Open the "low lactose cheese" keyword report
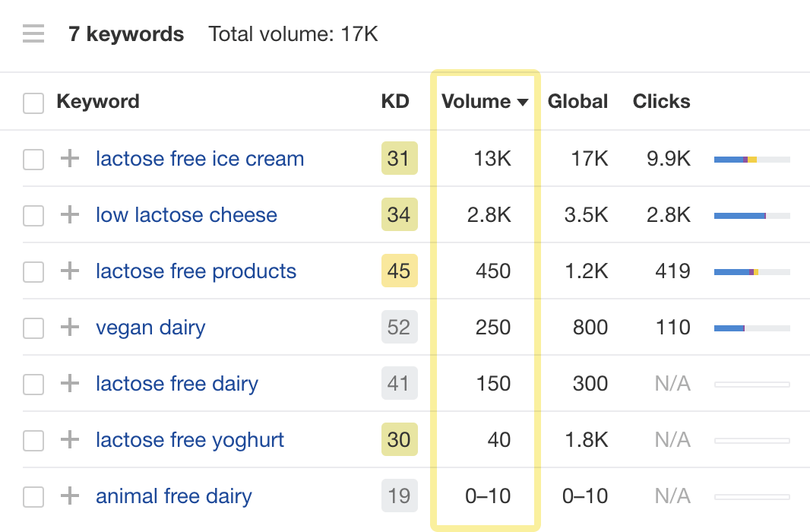810x532 pixels. (186, 215)
